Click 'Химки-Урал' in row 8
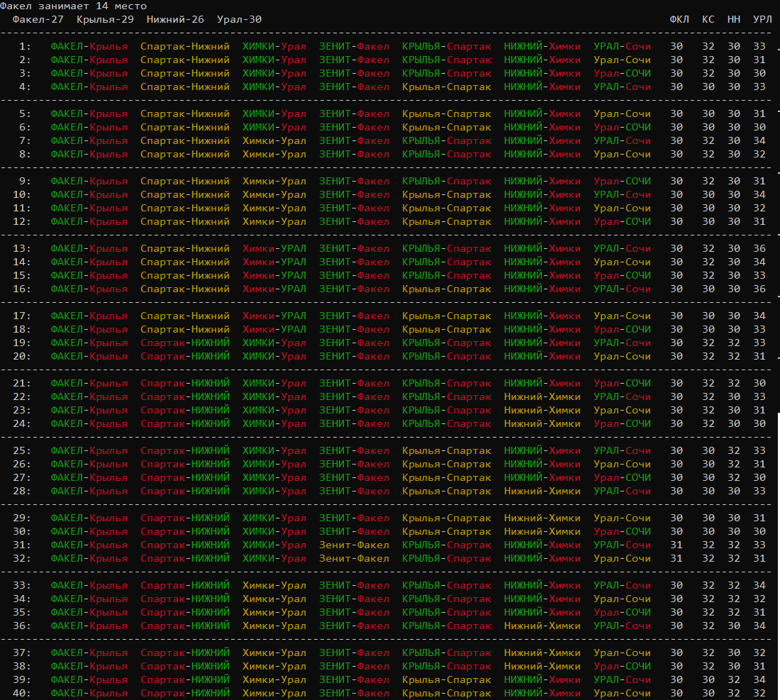This screenshot has width=780, height=700. tap(274, 154)
